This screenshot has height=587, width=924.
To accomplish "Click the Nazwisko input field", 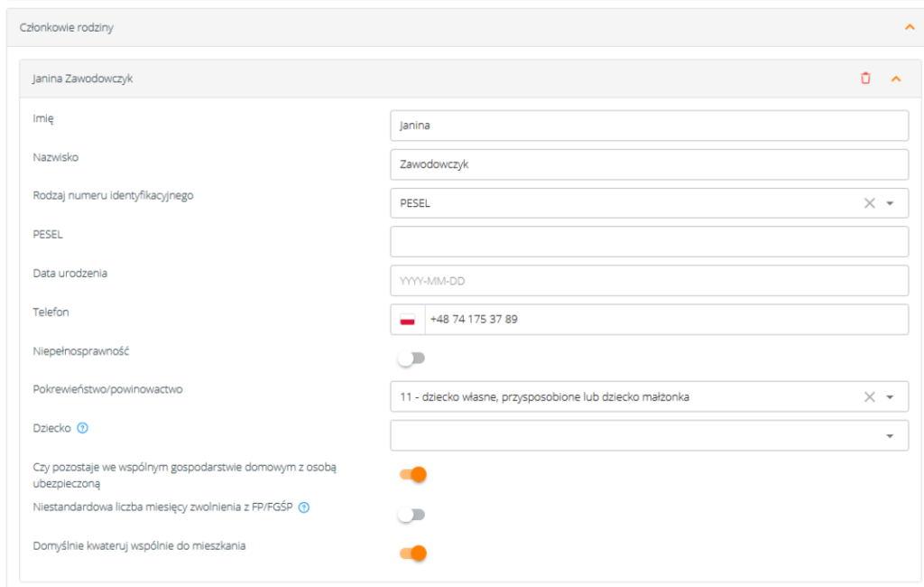I will pos(649,165).
